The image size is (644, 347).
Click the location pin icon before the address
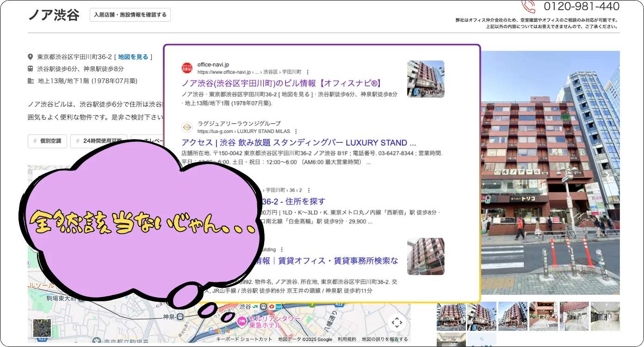(31, 57)
